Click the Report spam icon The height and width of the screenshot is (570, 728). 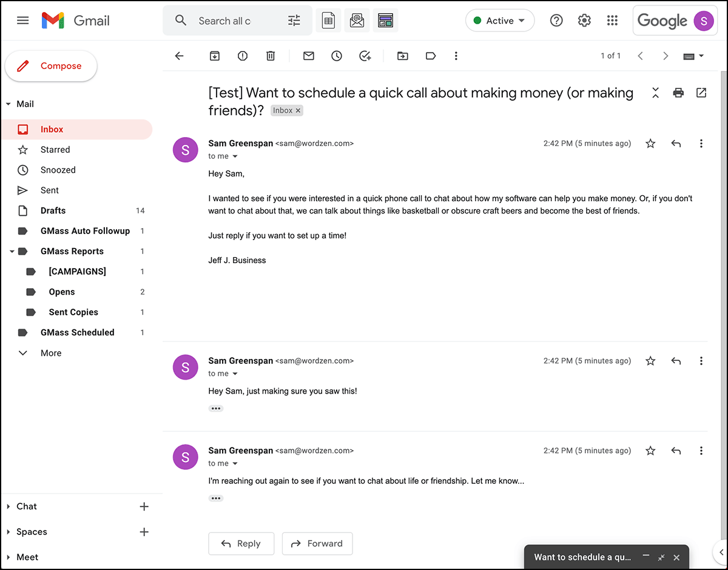[x=243, y=56]
